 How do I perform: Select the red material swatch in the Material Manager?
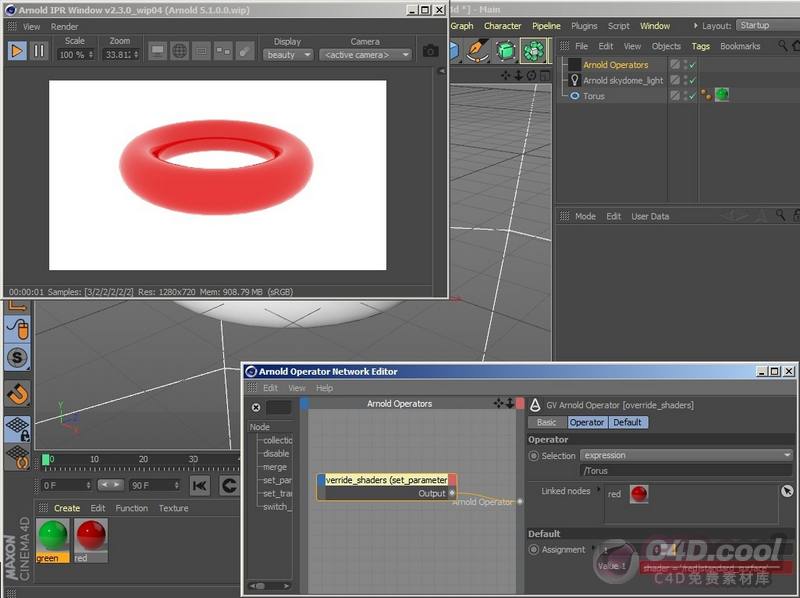tap(91, 540)
